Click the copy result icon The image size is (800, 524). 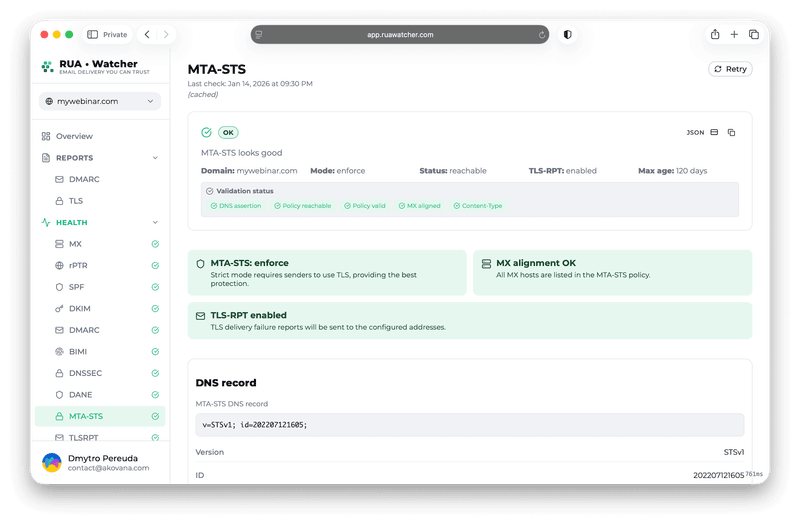coord(731,132)
